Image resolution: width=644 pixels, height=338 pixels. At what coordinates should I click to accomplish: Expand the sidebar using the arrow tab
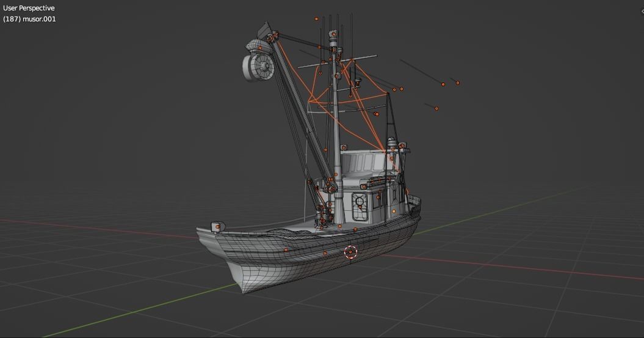[642, 12]
